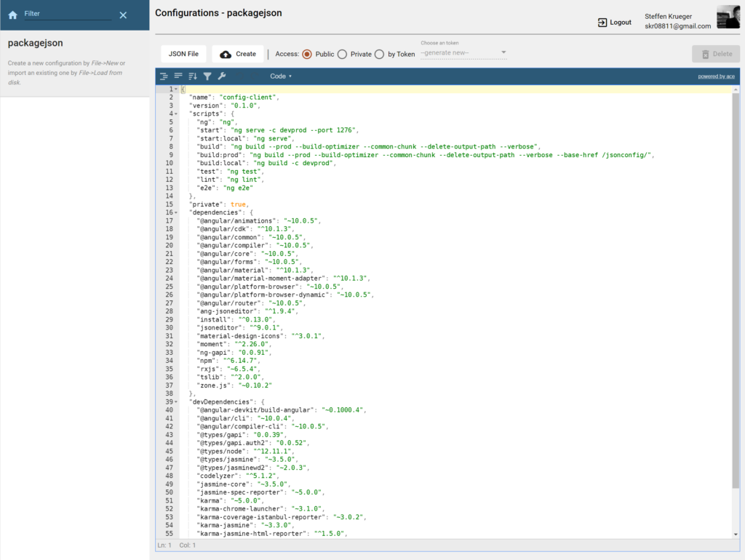The height and width of the screenshot is (560, 745).
Task: Click Create cloud upload button
Action: [238, 54]
